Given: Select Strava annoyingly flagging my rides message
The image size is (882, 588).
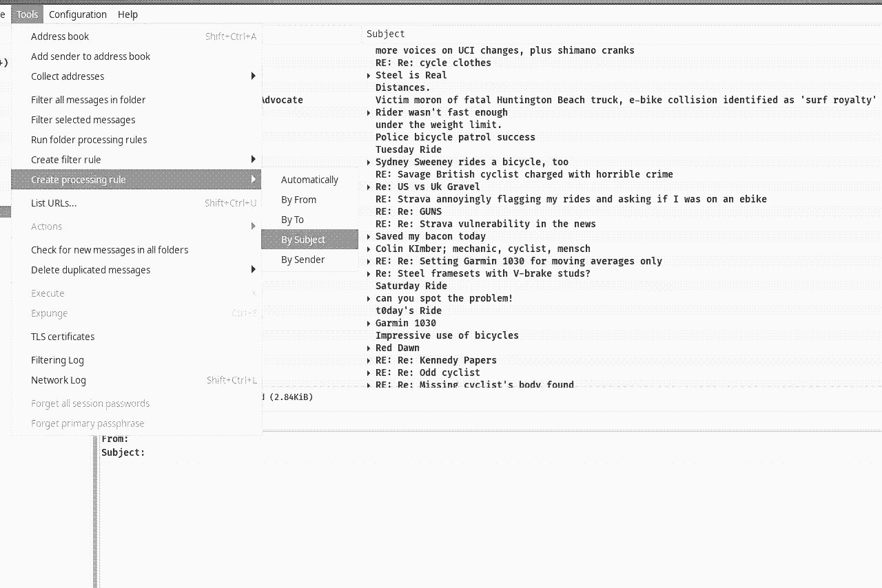Looking at the screenshot, I should pos(571,199).
